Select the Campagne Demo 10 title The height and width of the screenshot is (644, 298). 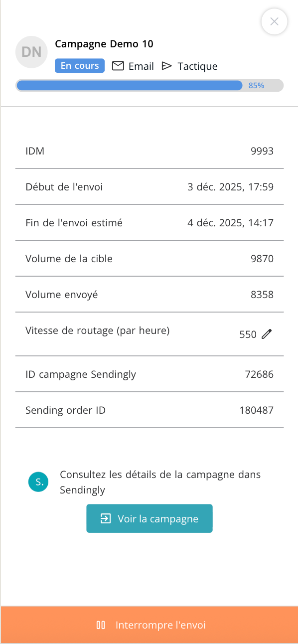pyautogui.click(x=104, y=44)
